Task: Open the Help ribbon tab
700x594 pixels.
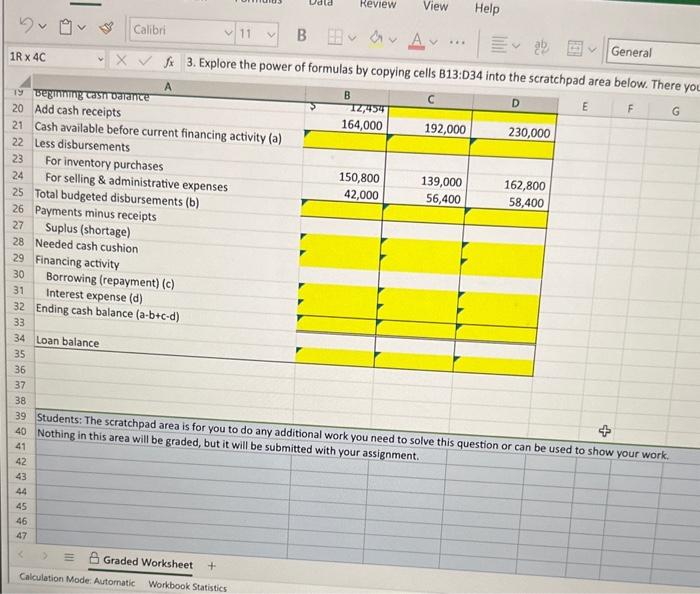Action: coord(487,8)
